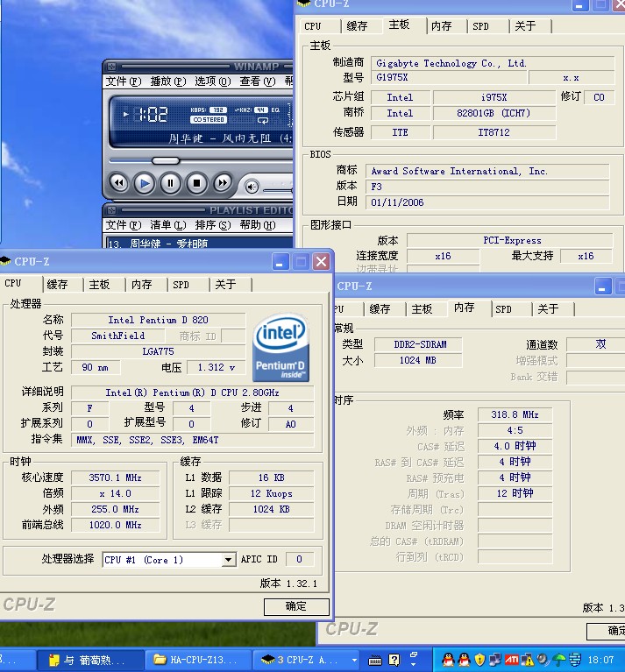Image resolution: width=625 pixels, height=672 pixels.
Task: Expand the CPU-Z taskbar group dropdown arrow
Action: coord(354,660)
